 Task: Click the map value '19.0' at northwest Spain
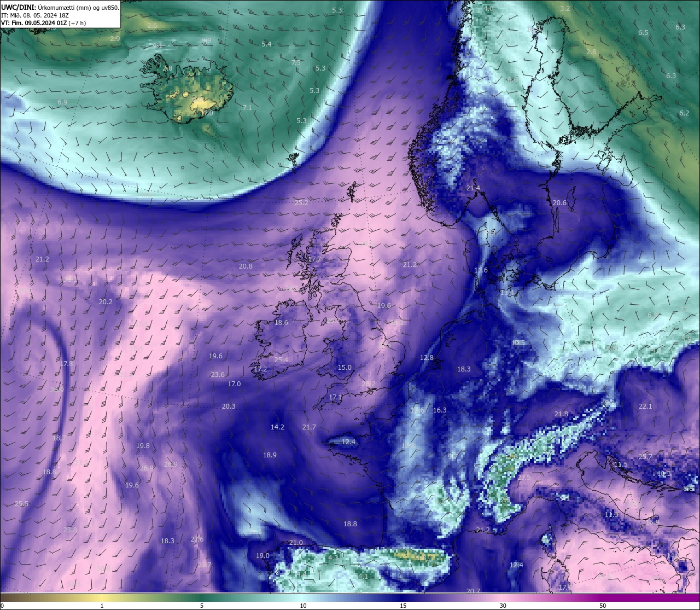[x=262, y=556]
